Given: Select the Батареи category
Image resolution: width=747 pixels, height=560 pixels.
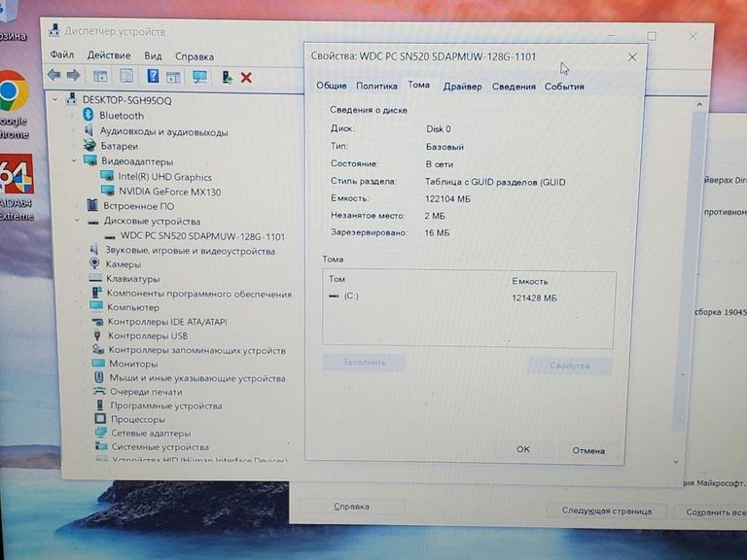Looking at the screenshot, I should [119, 146].
